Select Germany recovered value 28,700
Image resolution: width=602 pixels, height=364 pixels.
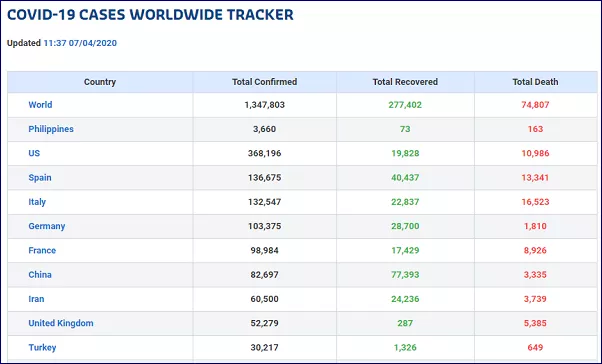[405, 226]
